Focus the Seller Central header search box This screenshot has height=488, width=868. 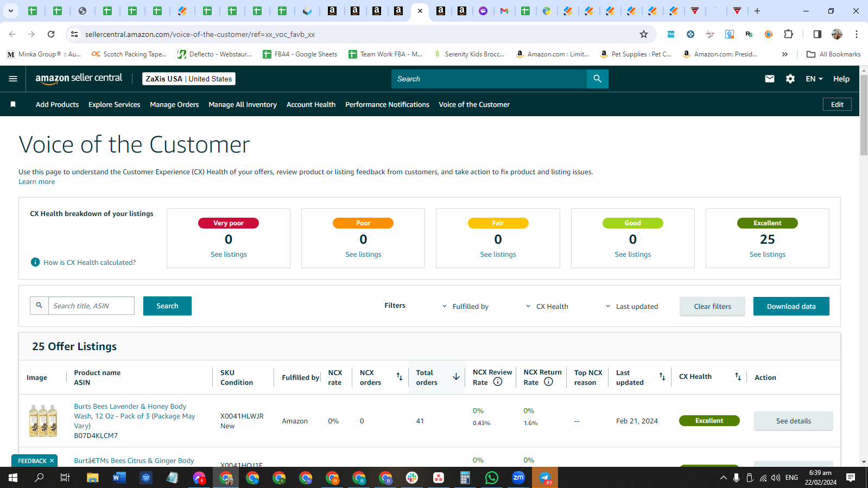[489, 79]
